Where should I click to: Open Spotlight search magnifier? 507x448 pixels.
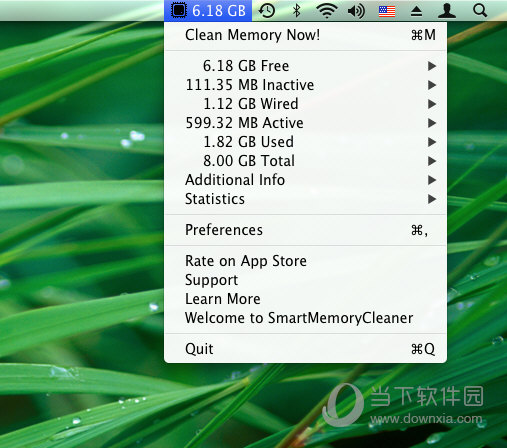[x=480, y=11]
